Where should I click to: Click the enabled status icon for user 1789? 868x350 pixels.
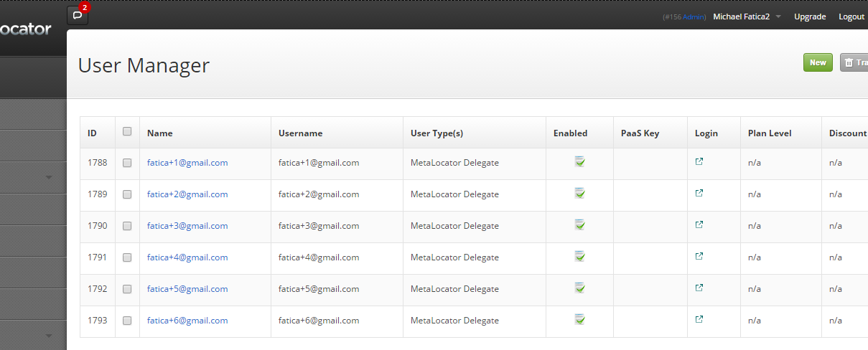tap(580, 194)
